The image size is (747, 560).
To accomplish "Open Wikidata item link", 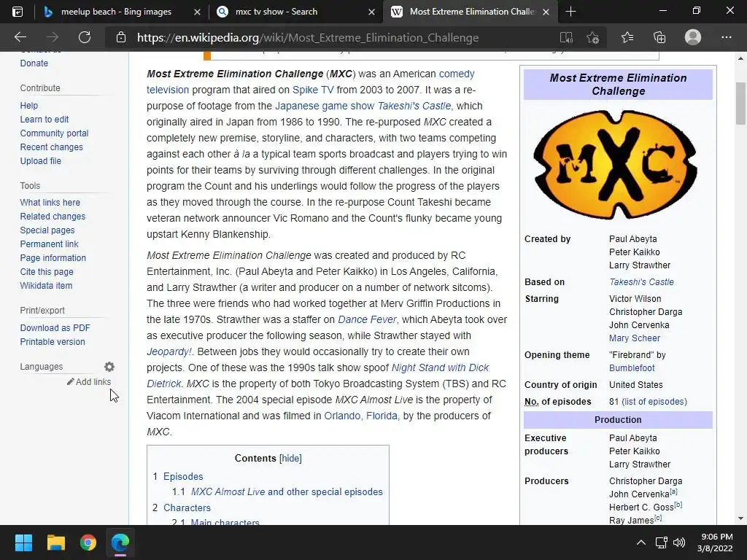I will point(46,286).
